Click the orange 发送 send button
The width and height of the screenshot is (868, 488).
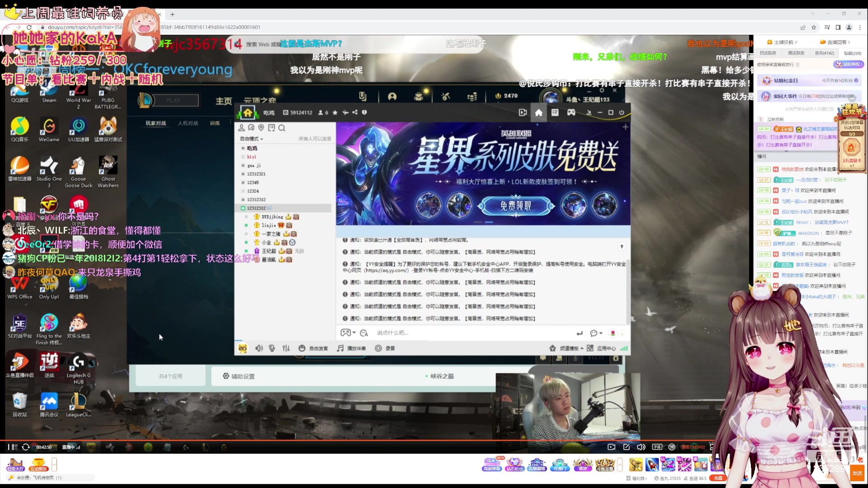pyautogui.click(x=857, y=473)
